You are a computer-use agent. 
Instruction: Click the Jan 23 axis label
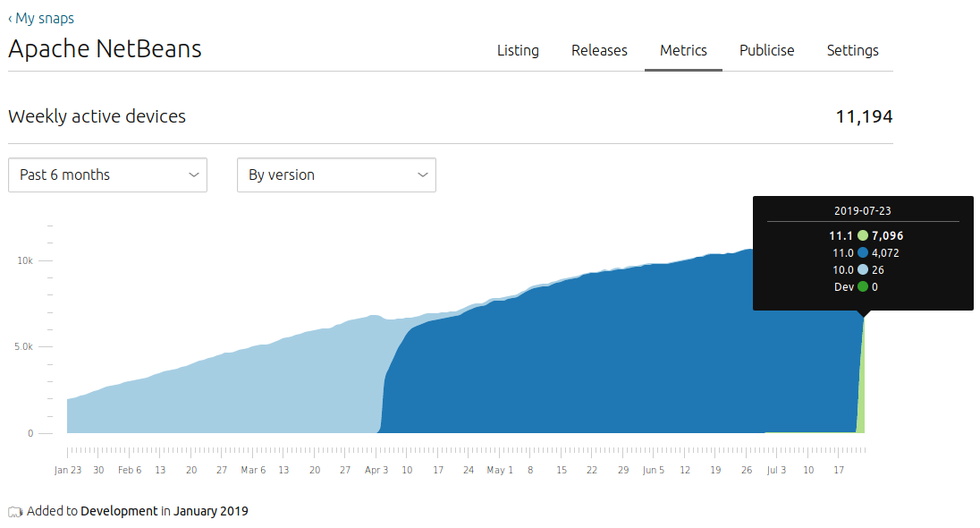[67, 470]
